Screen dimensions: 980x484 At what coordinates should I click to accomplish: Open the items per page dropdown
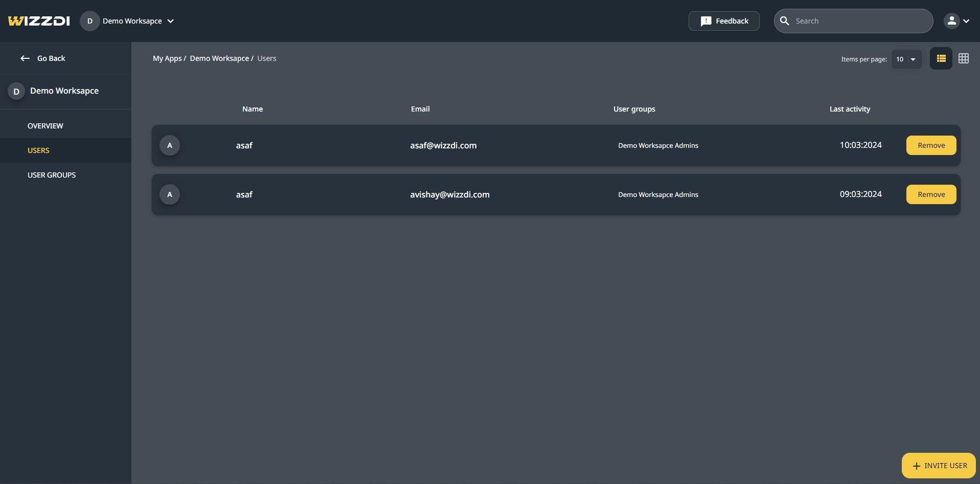(x=906, y=59)
